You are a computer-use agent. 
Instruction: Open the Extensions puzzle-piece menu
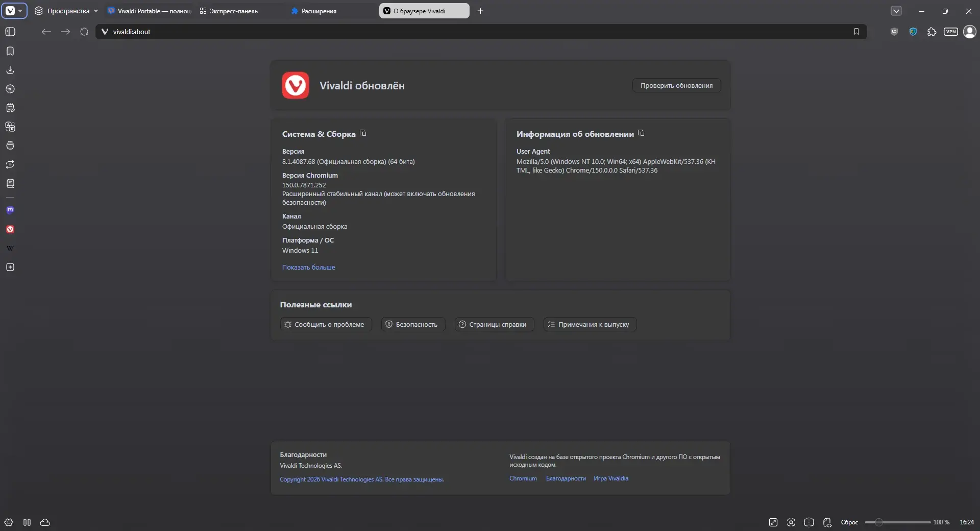tap(932, 32)
